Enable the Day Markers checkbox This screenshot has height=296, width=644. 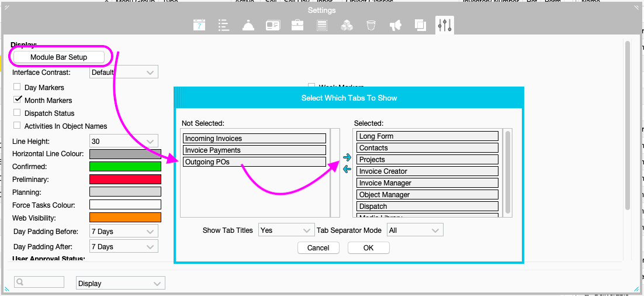pos(18,87)
